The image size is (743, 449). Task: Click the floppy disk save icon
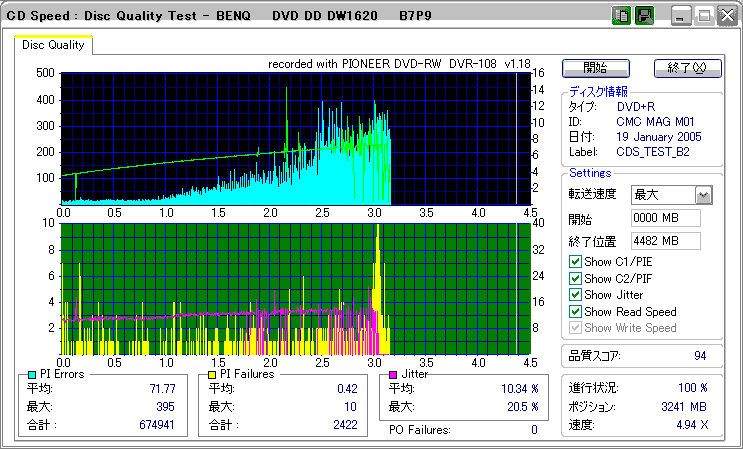pyautogui.click(x=644, y=16)
